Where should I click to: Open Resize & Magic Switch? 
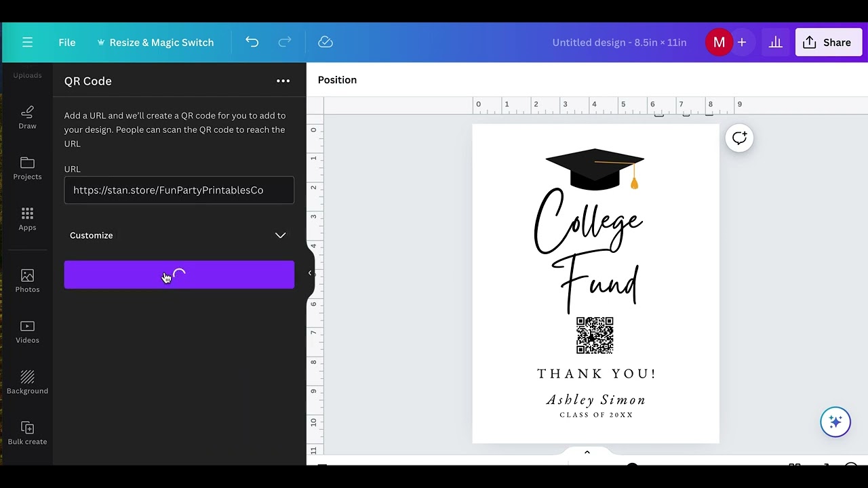point(155,42)
